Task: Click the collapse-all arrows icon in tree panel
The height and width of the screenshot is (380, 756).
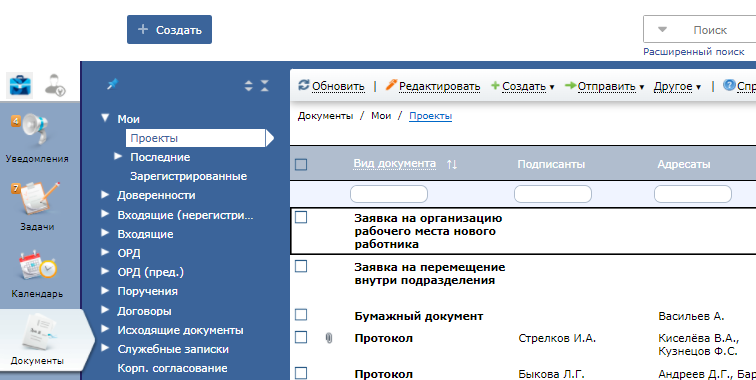Action: pos(265,86)
